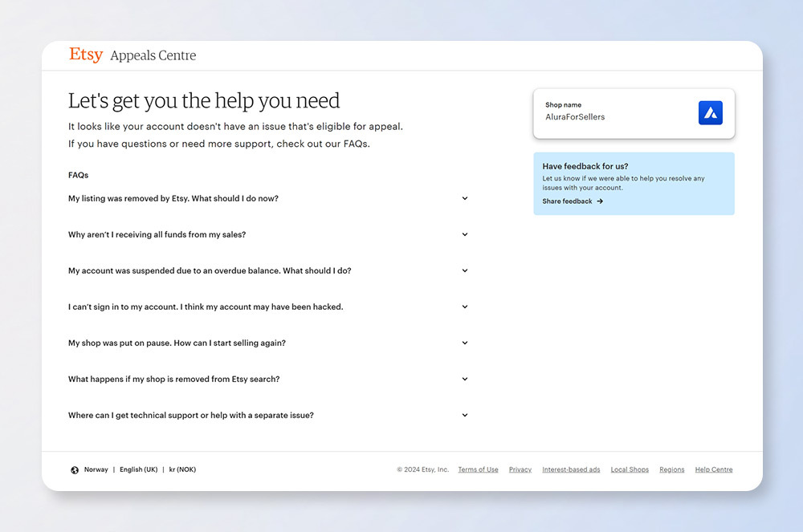Open 'Why aren't I receiving all funds' question
Image resolution: width=803 pixels, height=532 pixels.
[x=157, y=235]
